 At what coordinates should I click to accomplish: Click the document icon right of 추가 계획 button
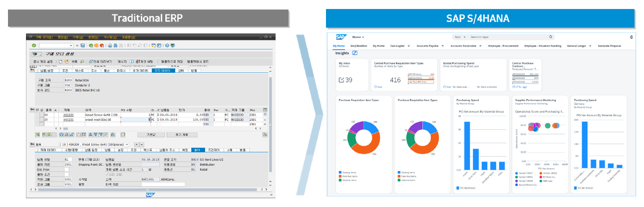click(265, 134)
